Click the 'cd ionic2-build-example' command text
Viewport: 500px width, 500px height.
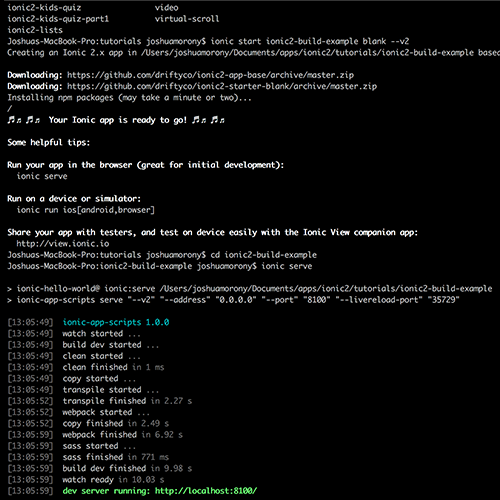tap(264, 255)
